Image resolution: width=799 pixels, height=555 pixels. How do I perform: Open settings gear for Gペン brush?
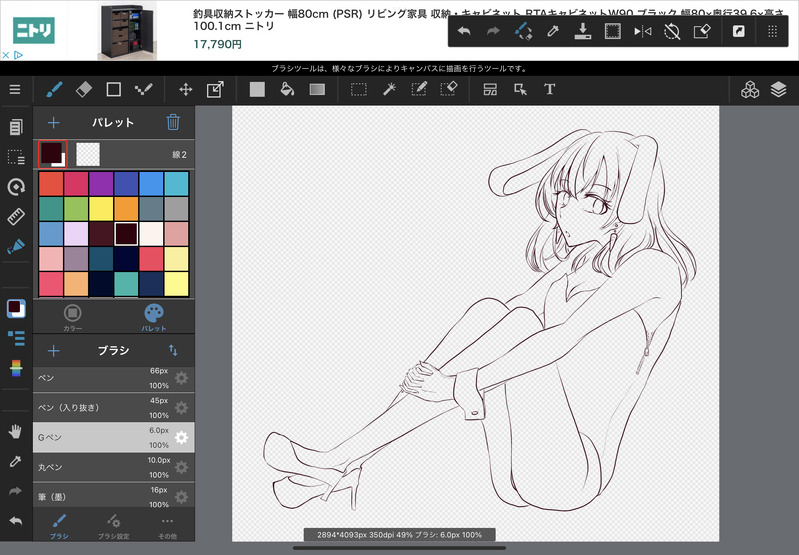click(x=181, y=438)
